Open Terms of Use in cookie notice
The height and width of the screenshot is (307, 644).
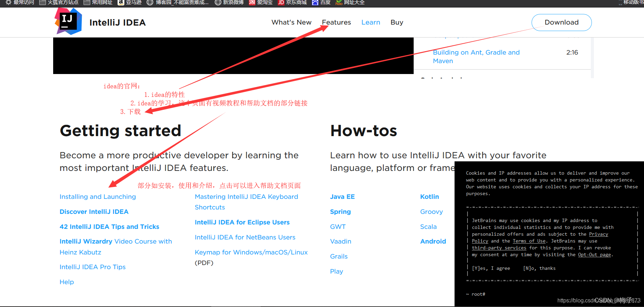[x=529, y=241]
